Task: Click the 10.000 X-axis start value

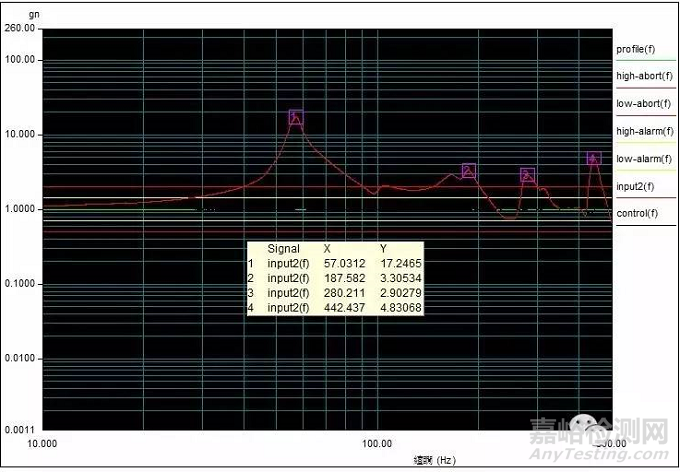Action: click(x=41, y=442)
